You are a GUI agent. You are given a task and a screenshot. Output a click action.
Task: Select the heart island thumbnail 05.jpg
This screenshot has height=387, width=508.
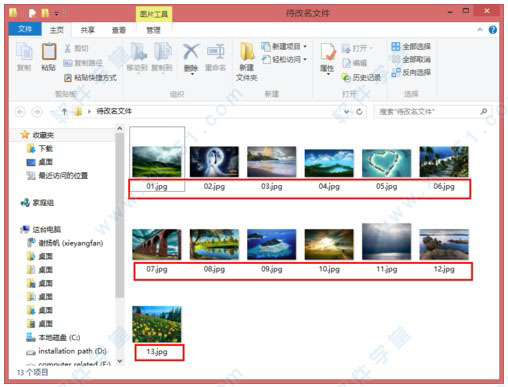[x=387, y=163]
